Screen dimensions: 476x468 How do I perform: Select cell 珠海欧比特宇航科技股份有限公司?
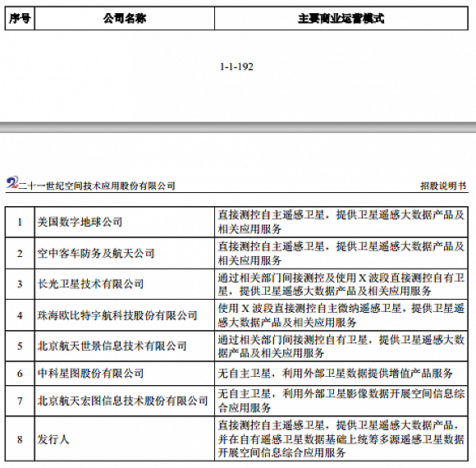coord(125,315)
